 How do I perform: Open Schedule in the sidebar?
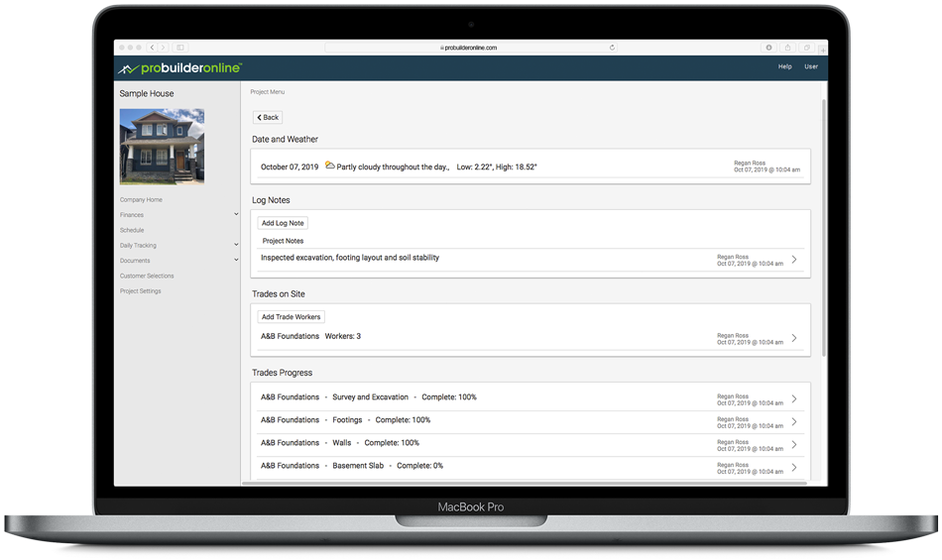point(132,231)
